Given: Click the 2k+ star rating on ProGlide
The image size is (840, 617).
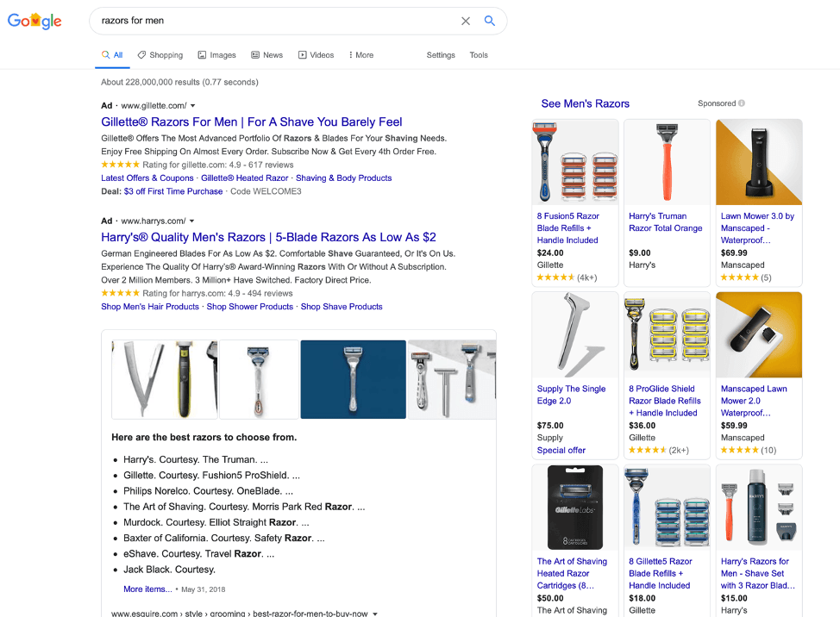Looking at the screenshot, I should pyautogui.click(x=658, y=451).
